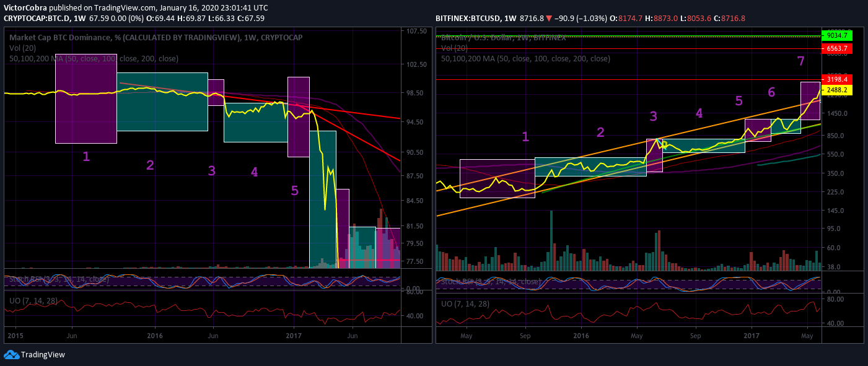The width and height of the screenshot is (868, 366).
Task: Click the 145.0 price axis label
Action: coord(836,211)
